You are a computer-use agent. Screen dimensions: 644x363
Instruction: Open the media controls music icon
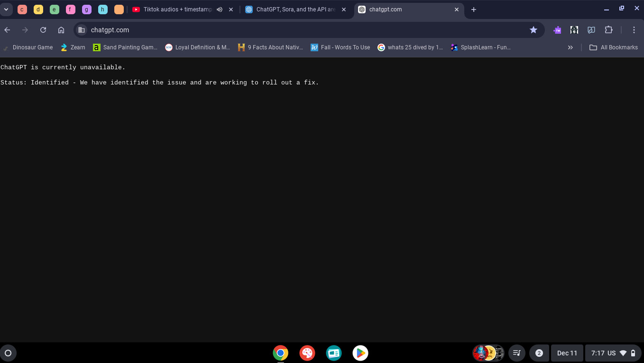point(517,353)
